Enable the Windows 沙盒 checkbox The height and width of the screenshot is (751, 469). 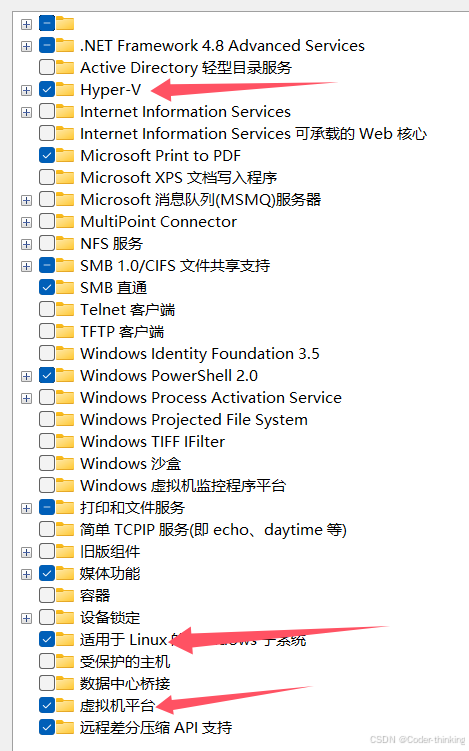coord(47,463)
